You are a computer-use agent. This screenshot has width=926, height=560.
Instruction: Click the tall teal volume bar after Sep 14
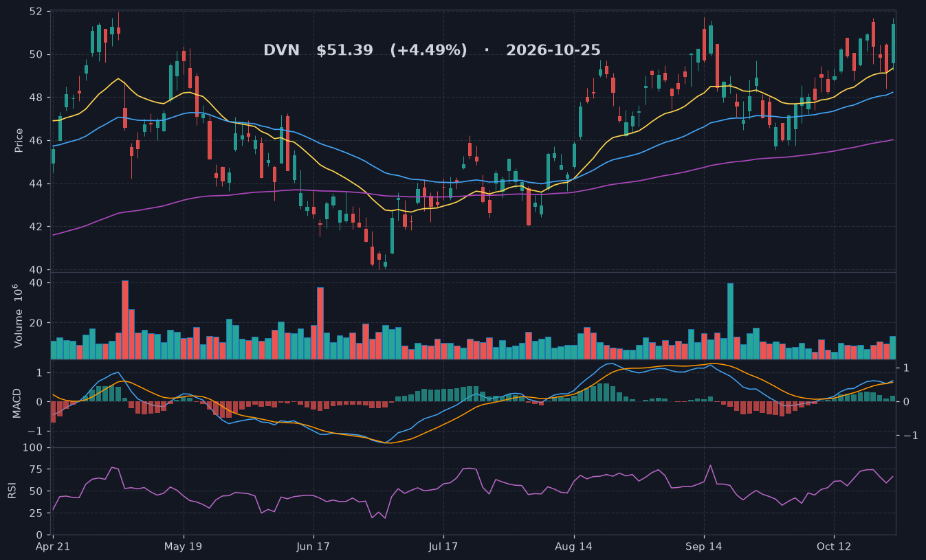(x=730, y=321)
